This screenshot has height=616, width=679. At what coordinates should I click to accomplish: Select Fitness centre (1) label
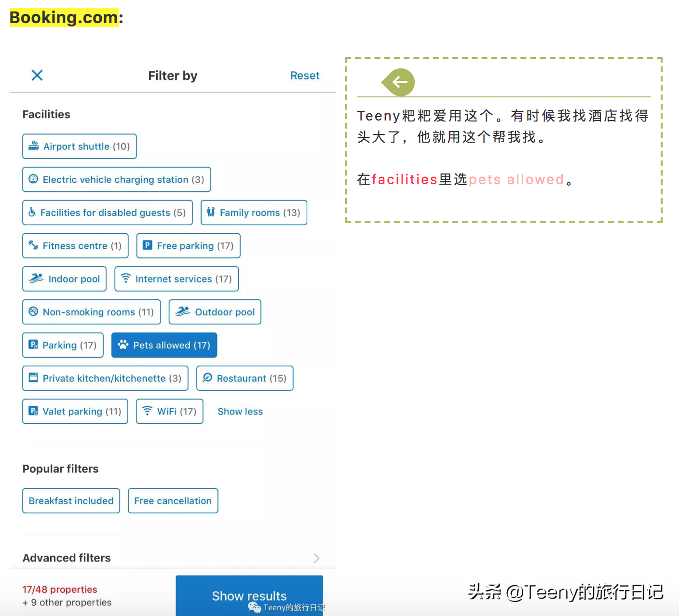pyautogui.click(x=82, y=246)
